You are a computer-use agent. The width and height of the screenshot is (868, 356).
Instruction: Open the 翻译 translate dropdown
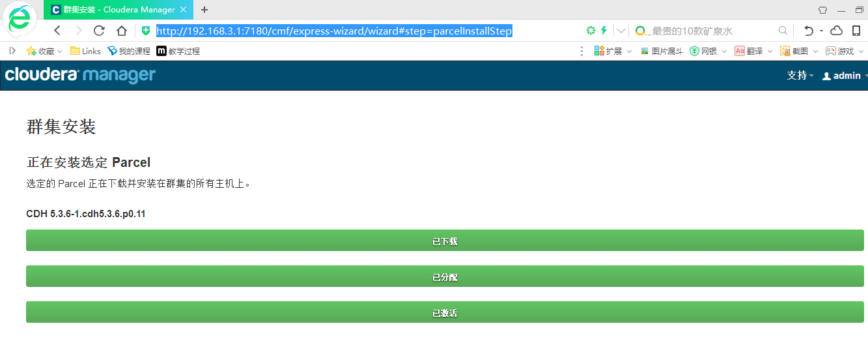753,51
